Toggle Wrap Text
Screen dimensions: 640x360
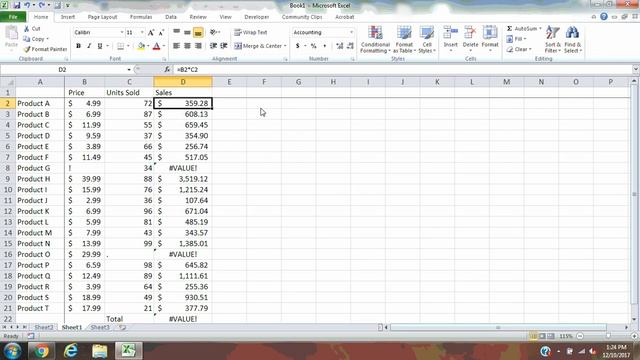pos(250,32)
